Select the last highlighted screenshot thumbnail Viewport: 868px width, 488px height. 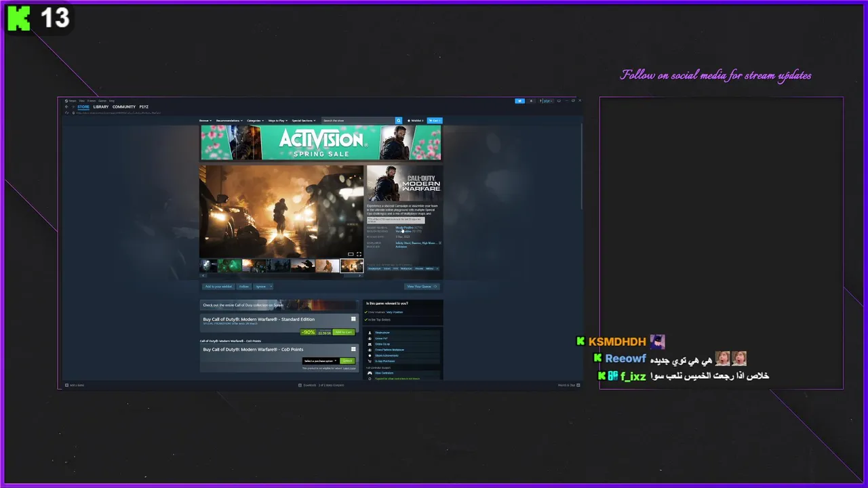(352, 266)
